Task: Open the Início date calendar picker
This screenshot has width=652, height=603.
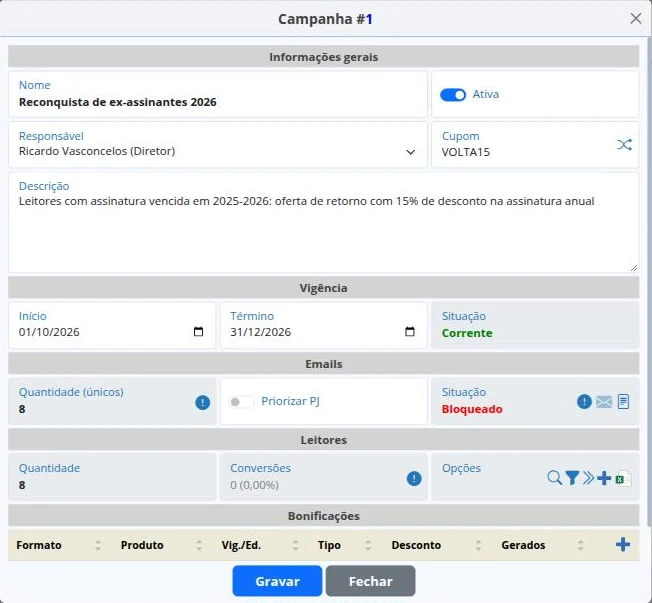Action: [x=198, y=331]
